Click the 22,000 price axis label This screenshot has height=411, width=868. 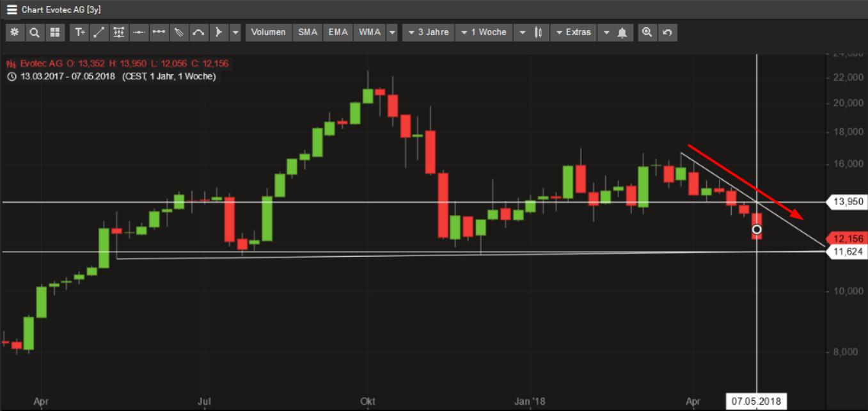pyautogui.click(x=848, y=77)
